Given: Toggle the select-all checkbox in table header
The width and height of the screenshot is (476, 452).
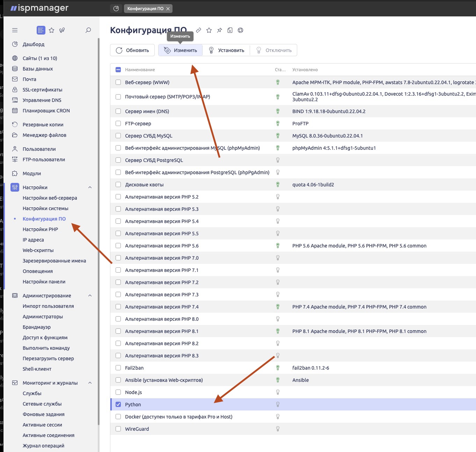Looking at the screenshot, I should [x=118, y=70].
